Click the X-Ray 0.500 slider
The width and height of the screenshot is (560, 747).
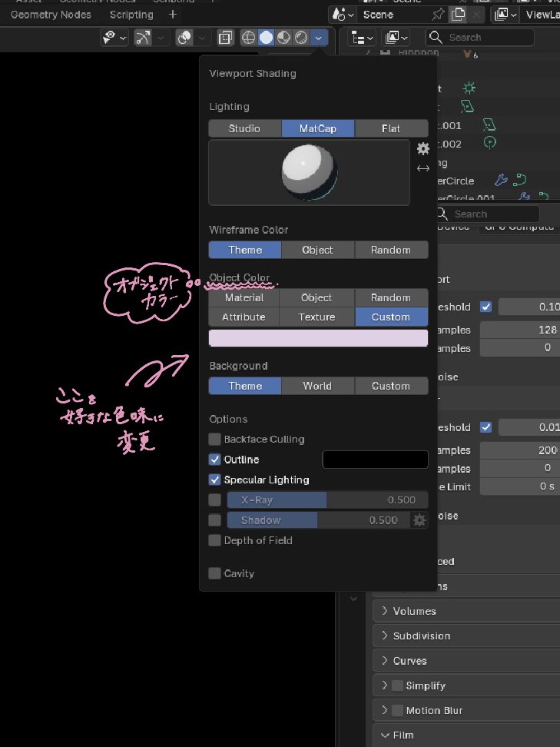pyautogui.click(x=327, y=500)
